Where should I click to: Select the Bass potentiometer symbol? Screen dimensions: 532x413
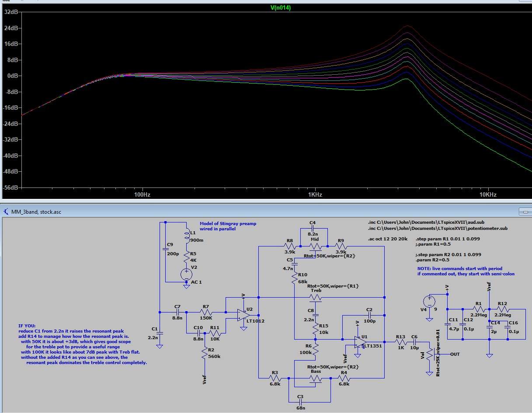pos(316,378)
